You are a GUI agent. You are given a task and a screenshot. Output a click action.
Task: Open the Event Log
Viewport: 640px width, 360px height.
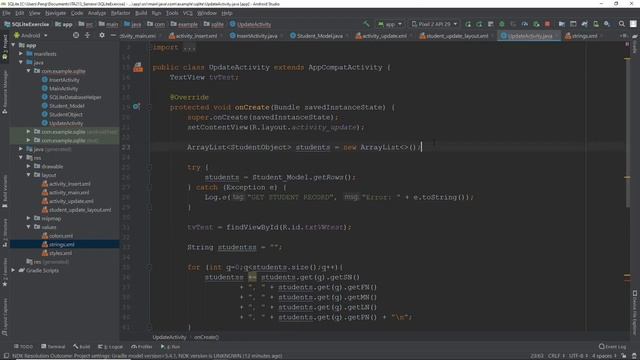612,347
